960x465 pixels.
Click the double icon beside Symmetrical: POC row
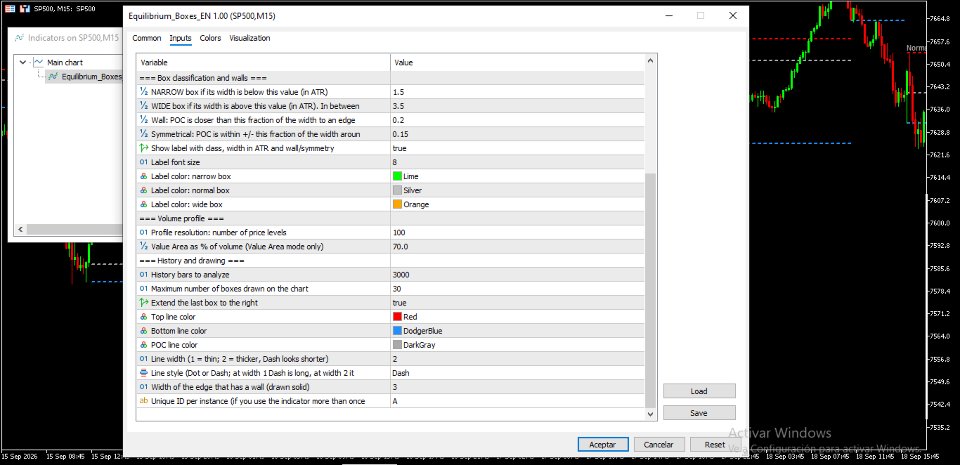(144, 134)
